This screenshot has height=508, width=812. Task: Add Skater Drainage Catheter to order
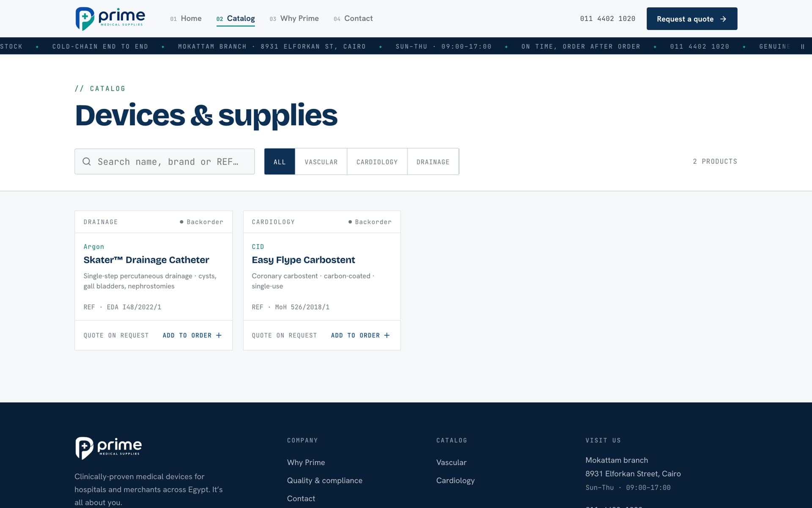point(192,335)
